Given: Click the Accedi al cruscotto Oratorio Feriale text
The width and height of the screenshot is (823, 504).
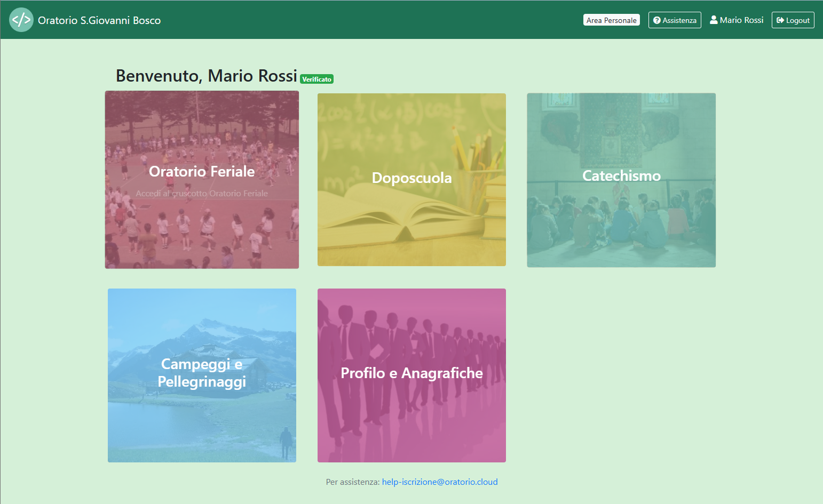Looking at the screenshot, I should 202,193.
